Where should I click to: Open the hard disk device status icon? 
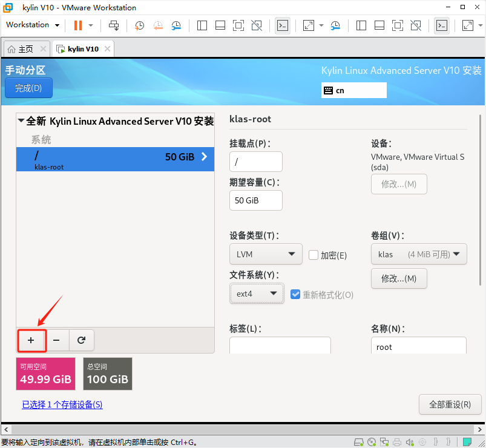pos(359,442)
